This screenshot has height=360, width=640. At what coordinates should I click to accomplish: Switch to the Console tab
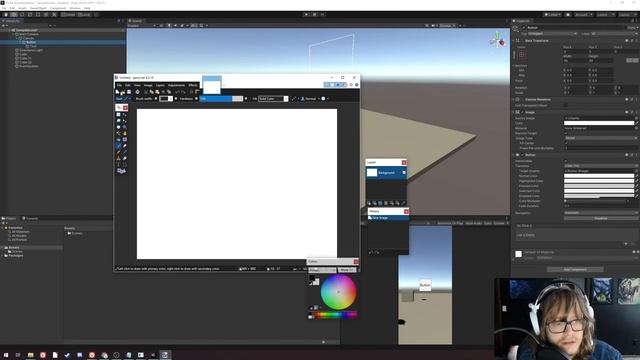(x=30, y=218)
